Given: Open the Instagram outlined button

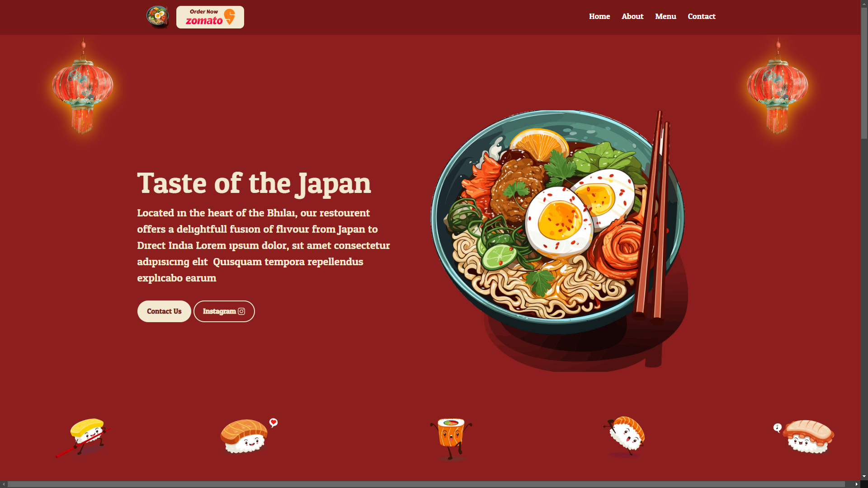Looking at the screenshot, I should pos(224,311).
